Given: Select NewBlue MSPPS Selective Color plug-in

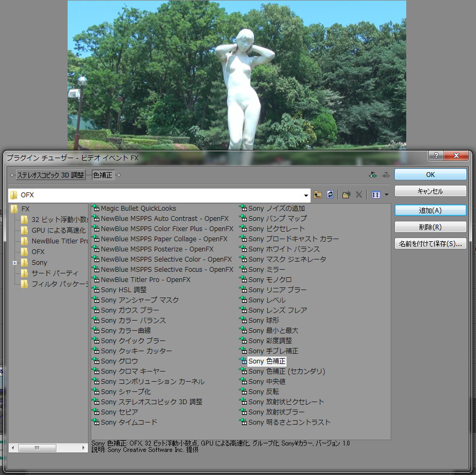Looking at the screenshot, I should tap(162, 259).
